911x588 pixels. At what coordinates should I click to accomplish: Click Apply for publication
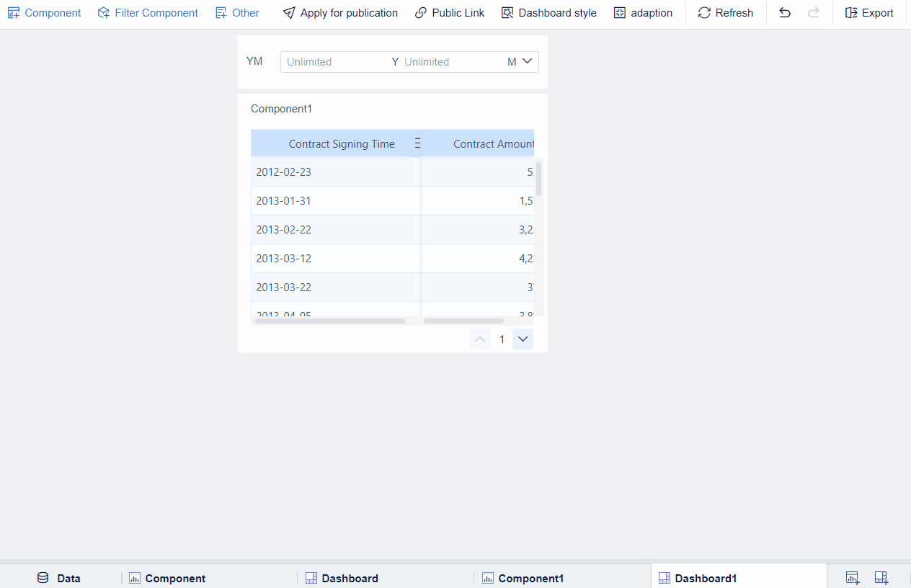339,12
